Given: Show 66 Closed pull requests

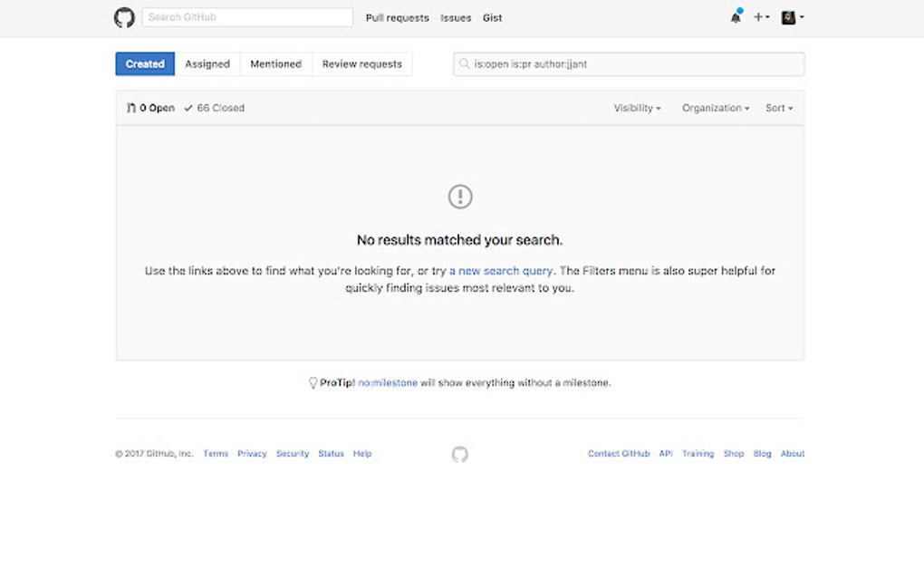Looking at the screenshot, I should [214, 108].
